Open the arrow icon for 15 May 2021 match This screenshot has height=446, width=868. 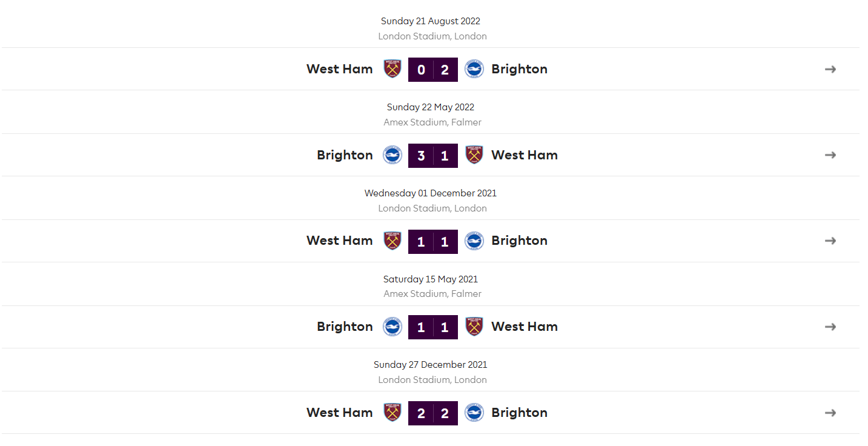click(x=830, y=327)
